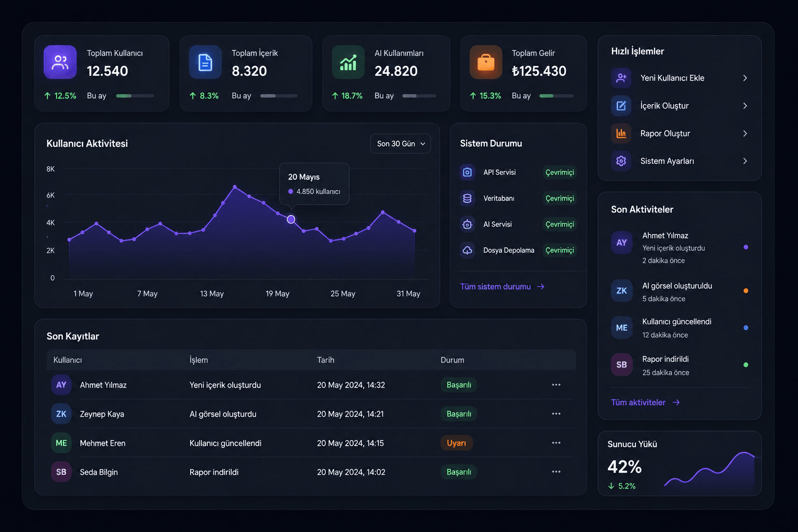Click İşlem column header

(x=198, y=360)
